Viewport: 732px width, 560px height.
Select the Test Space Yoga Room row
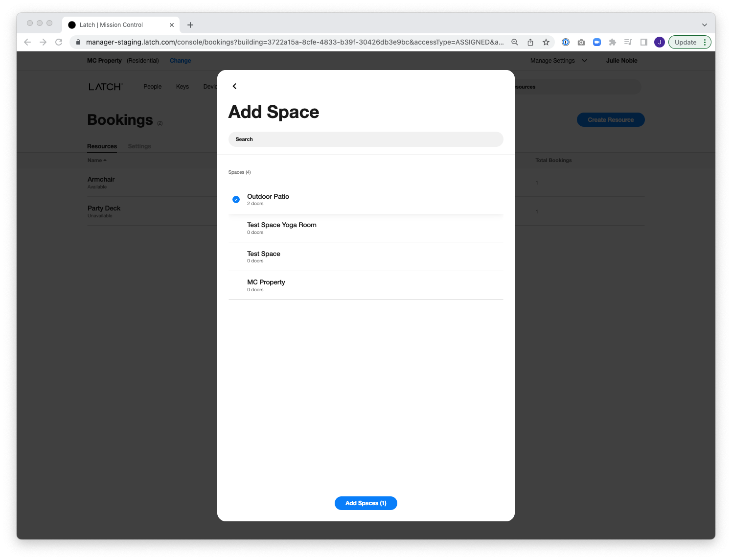pyautogui.click(x=366, y=228)
